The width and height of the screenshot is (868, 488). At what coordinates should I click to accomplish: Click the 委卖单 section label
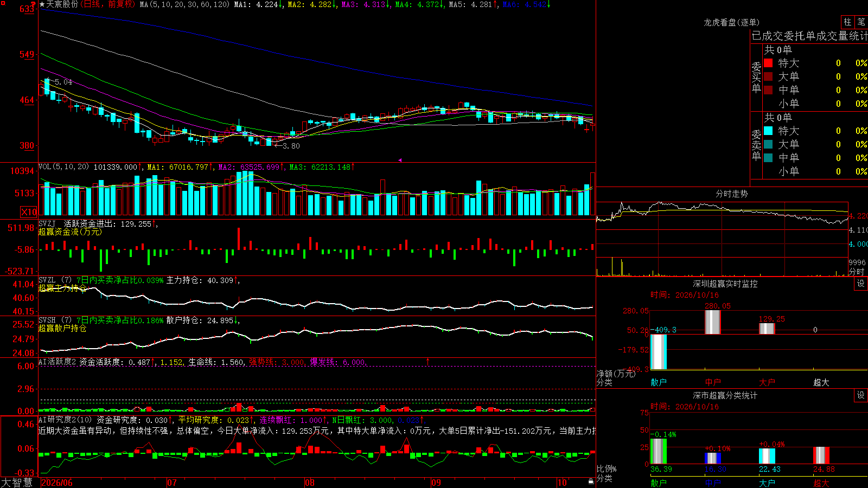[756, 145]
